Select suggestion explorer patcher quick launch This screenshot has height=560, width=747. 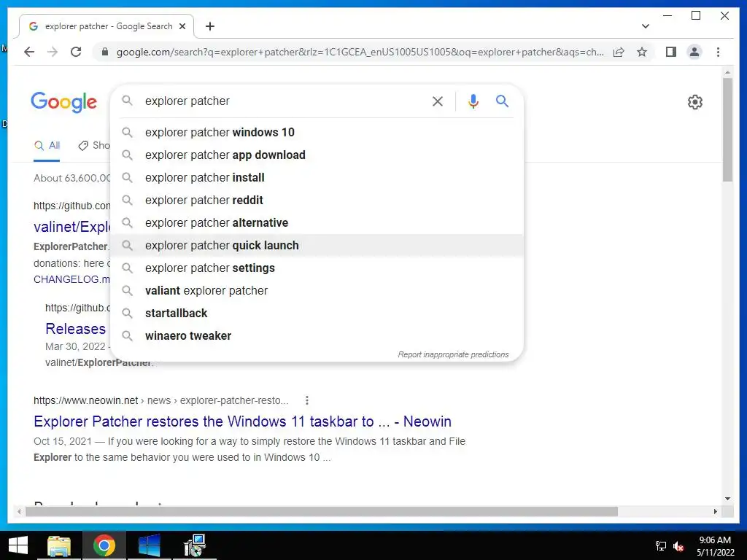317,245
